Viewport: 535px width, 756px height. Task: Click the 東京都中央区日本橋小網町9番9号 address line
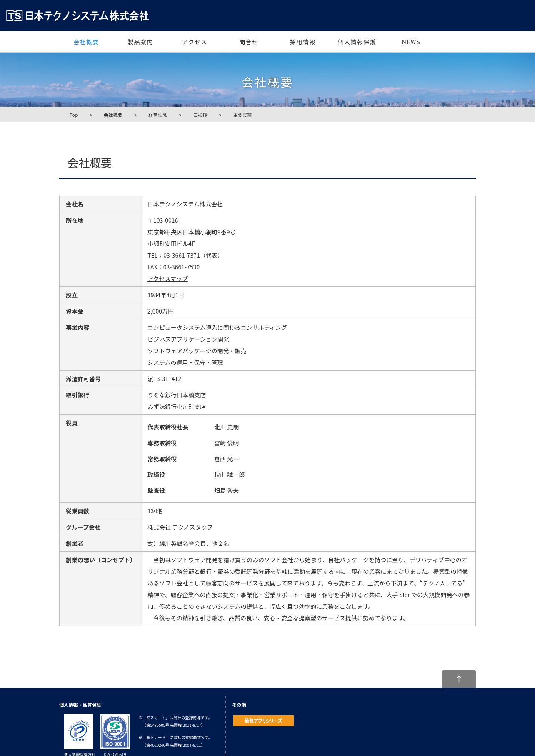click(191, 232)
